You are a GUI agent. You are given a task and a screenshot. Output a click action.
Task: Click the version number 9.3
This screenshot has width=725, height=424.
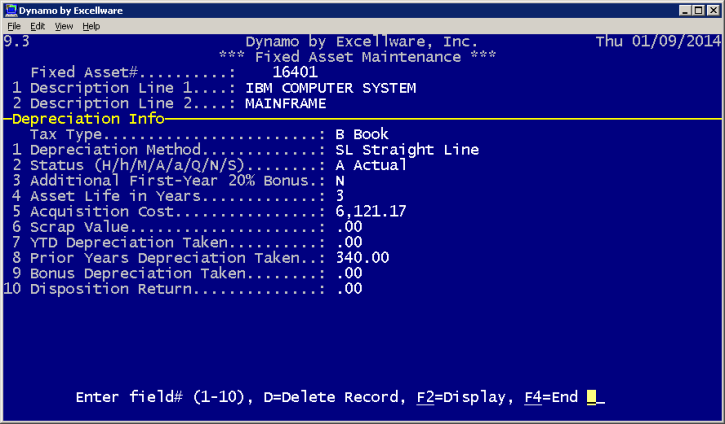pyautogui.click(x=17, y=42)
